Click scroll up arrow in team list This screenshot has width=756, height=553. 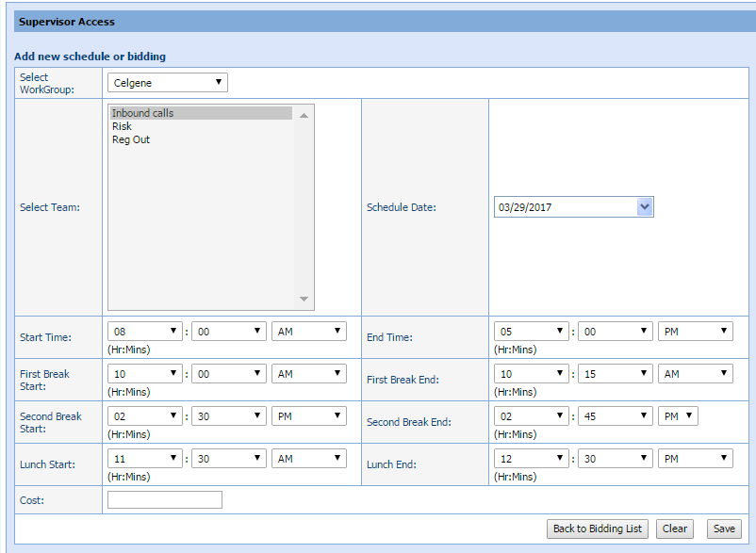point(304,115)
